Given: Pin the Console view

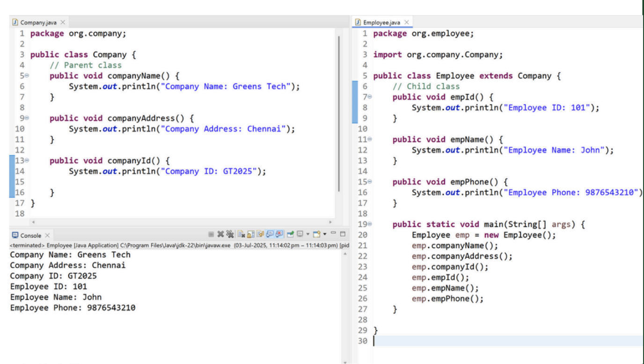Looking at the screenshot, I should point(290,234).
